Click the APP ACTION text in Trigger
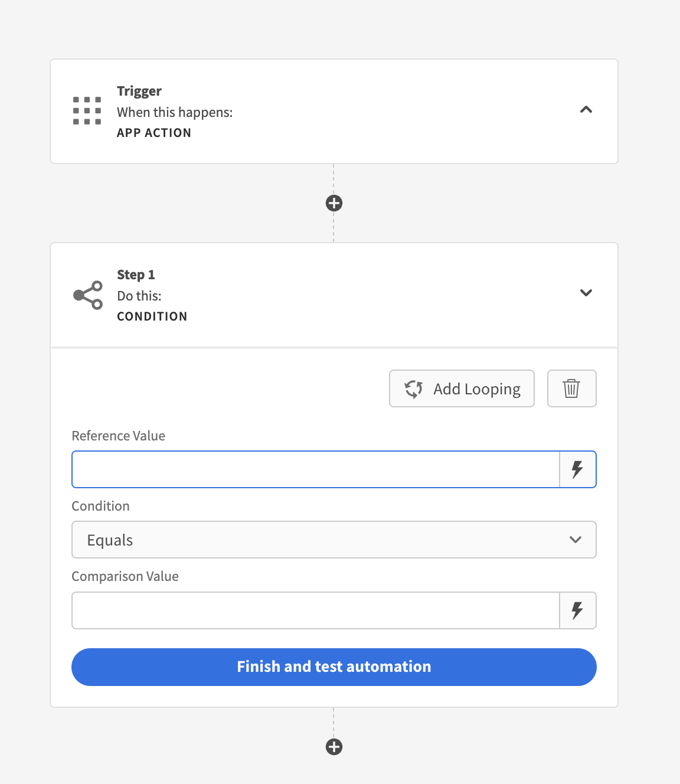This screenshot has width=680, height=784. [x=153, y=133]
